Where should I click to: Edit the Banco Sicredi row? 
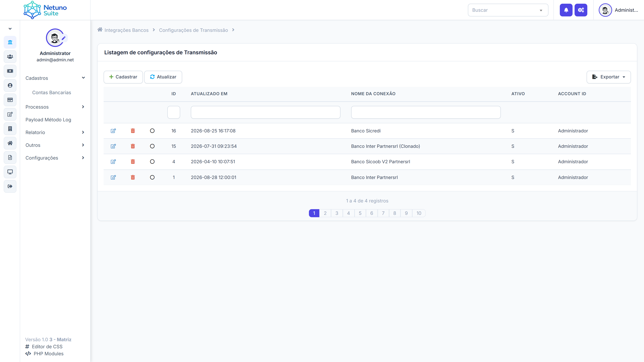tap(113, 131)
